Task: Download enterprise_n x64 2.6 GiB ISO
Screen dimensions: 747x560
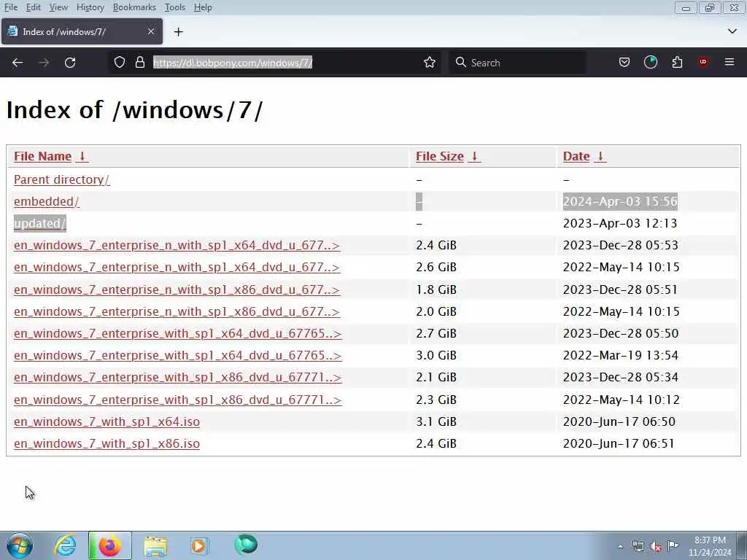Action: click(177, 267)
